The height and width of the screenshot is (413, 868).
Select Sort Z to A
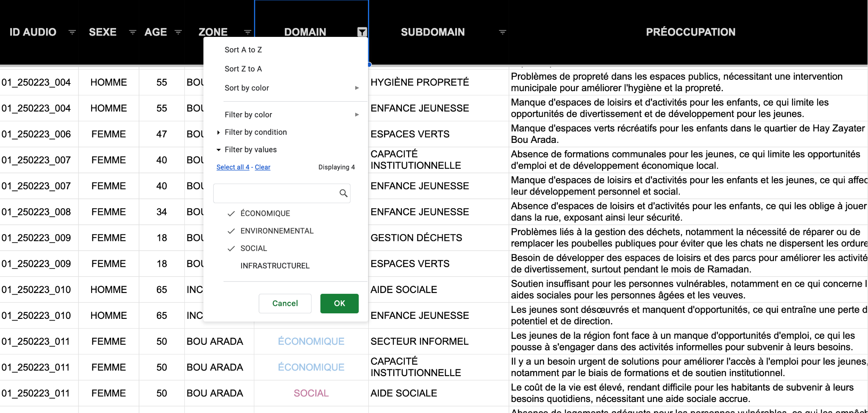243,69
